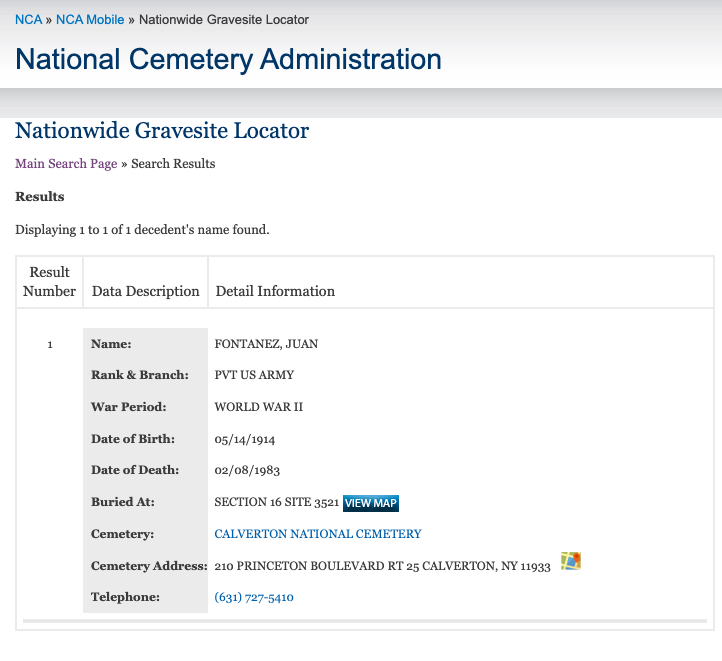Click the PVT US ARMY rank value

254,375
